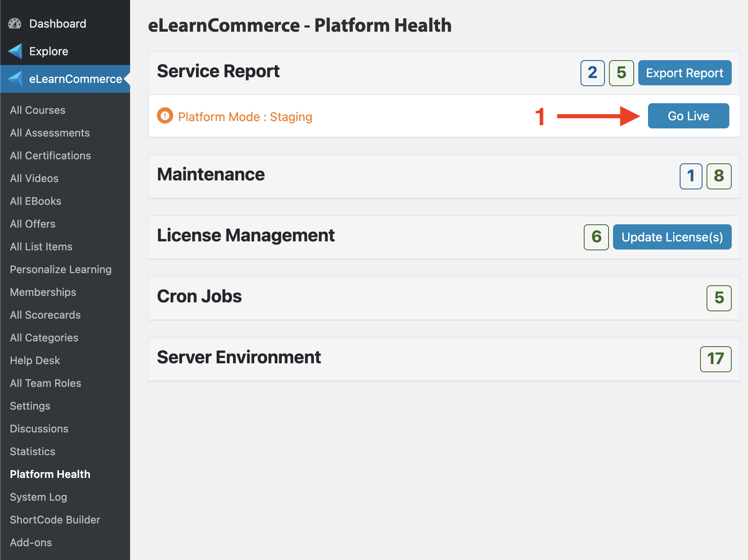Go to All Videos
The width and height of the screenshot is (748, 560).
coord(34,178)
